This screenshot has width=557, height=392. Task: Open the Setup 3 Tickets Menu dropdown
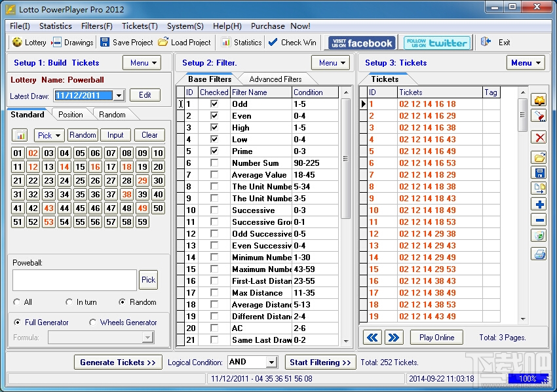(x=526, y=63)
